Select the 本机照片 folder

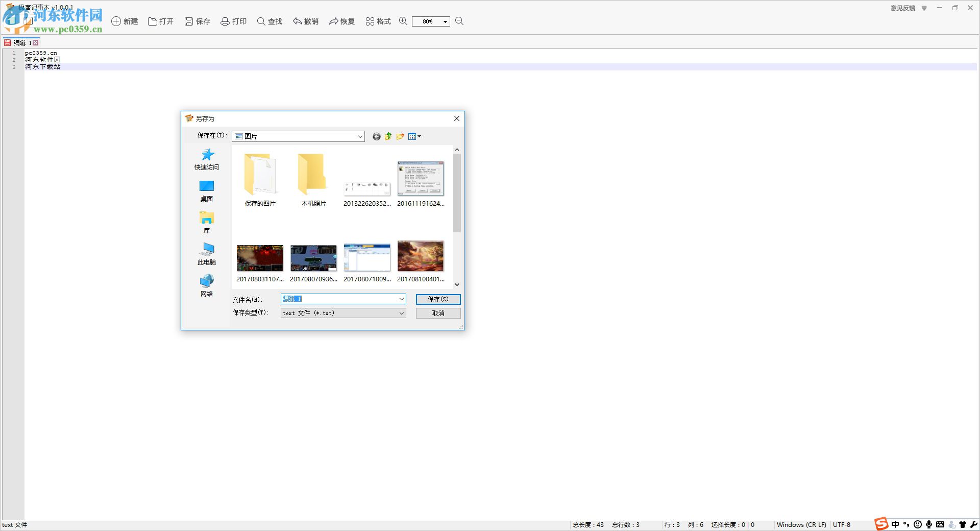point(313,180)
